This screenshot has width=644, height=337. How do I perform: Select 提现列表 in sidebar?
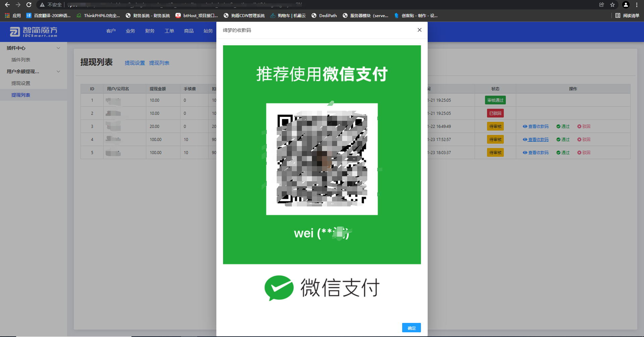point(21,95)
